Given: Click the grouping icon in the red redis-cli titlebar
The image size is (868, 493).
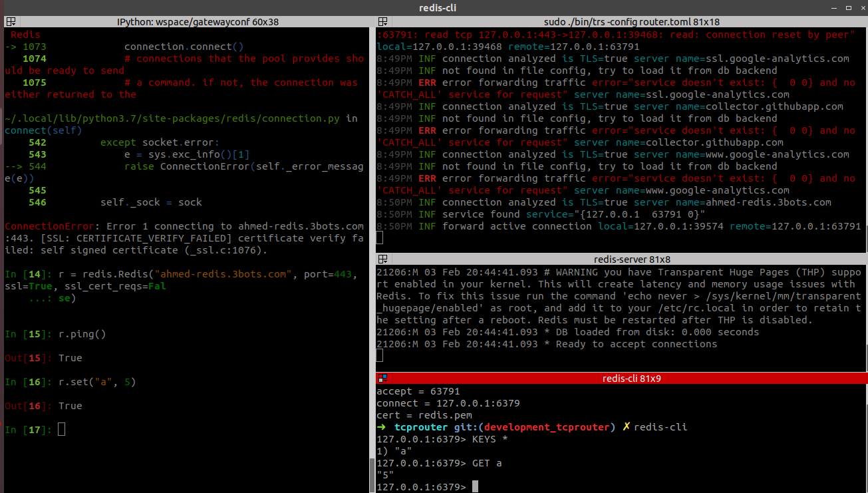Looking at the screenshot, I should (x=381, y=378).
